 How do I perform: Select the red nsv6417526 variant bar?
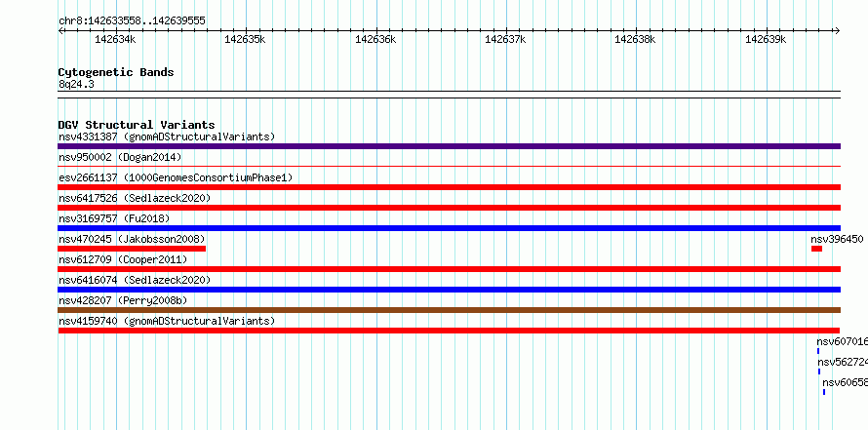coord(449,208)
